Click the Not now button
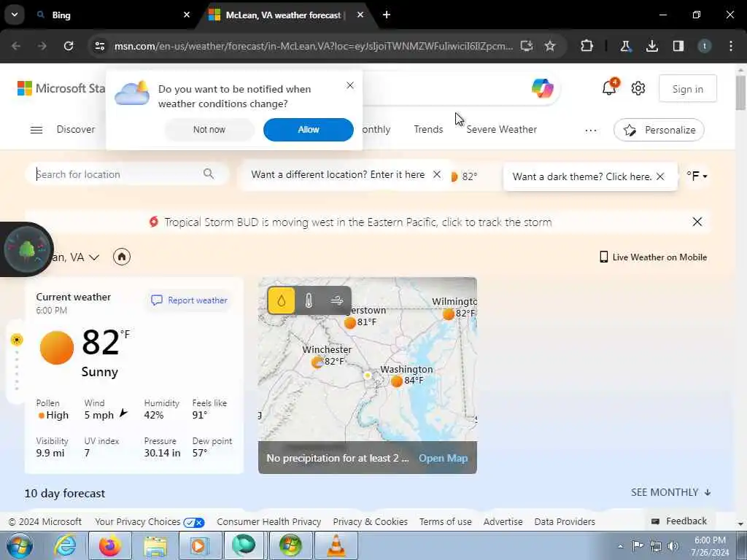This screenshot has width=747, height=560. tap(209, 130)
